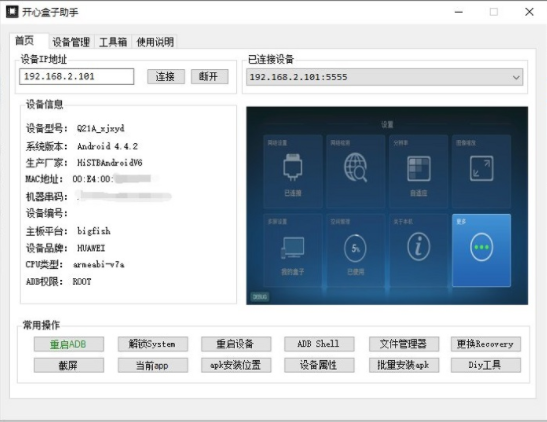Screen dimensions: 547x422
Task: Click the resolution grid icon in preview
Action: point(419,168)
